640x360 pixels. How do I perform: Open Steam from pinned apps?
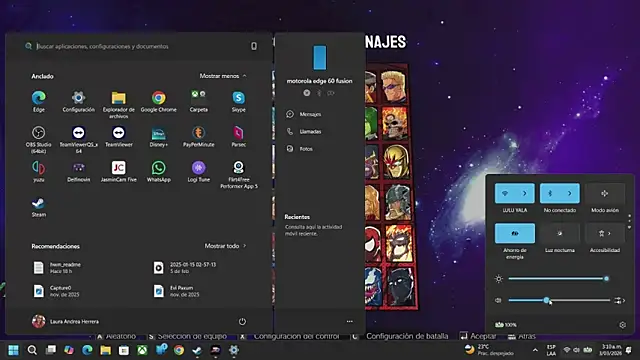(x=39, y=207)
